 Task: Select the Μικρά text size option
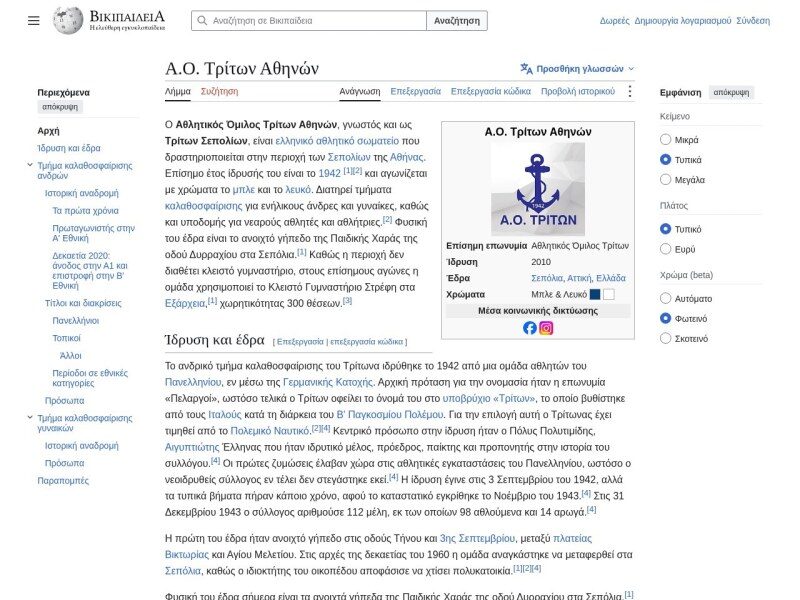[665, 139]
